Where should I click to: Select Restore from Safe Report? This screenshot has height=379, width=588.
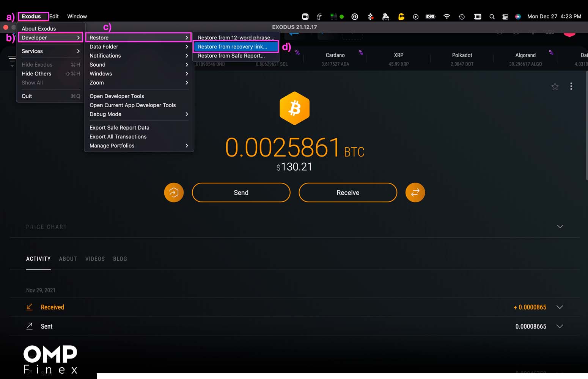tap(236, 56)
